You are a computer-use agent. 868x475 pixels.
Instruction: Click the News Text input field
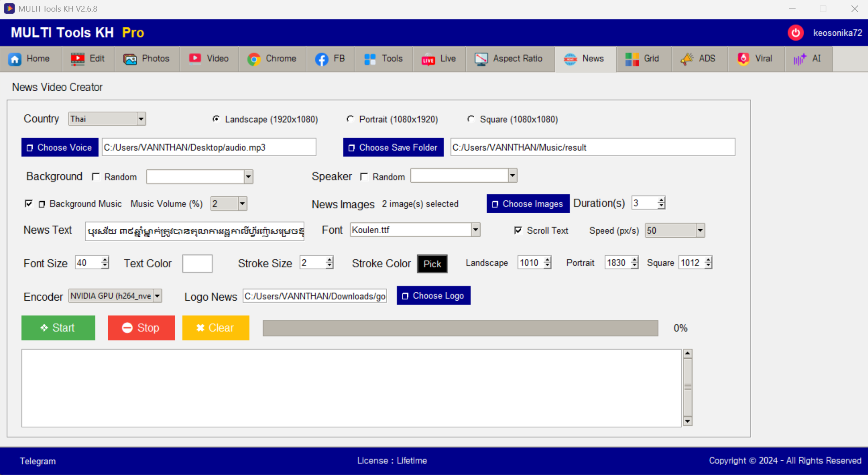pyautogui.click(x=195, y=231)
